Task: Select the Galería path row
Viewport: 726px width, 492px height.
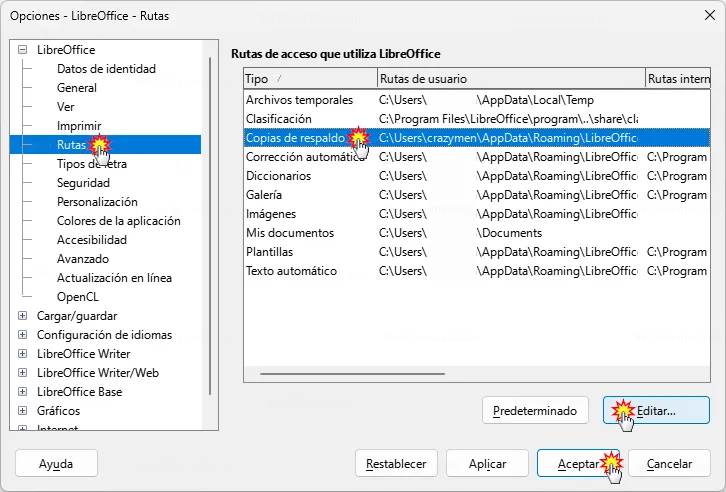Action: (477, 195)
